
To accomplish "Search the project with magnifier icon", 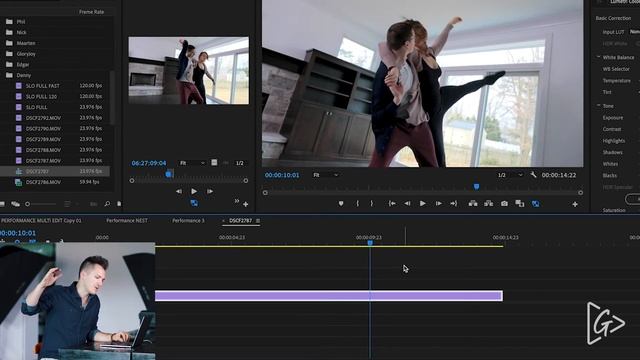I will pos(107,204).
